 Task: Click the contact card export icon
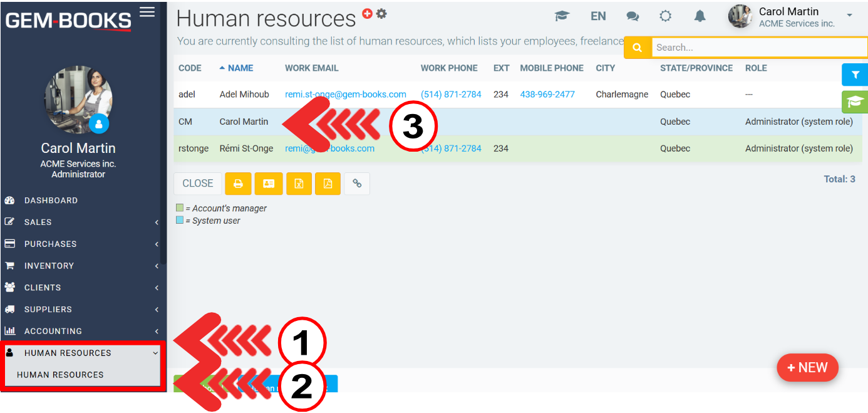(x=269, y=184)
